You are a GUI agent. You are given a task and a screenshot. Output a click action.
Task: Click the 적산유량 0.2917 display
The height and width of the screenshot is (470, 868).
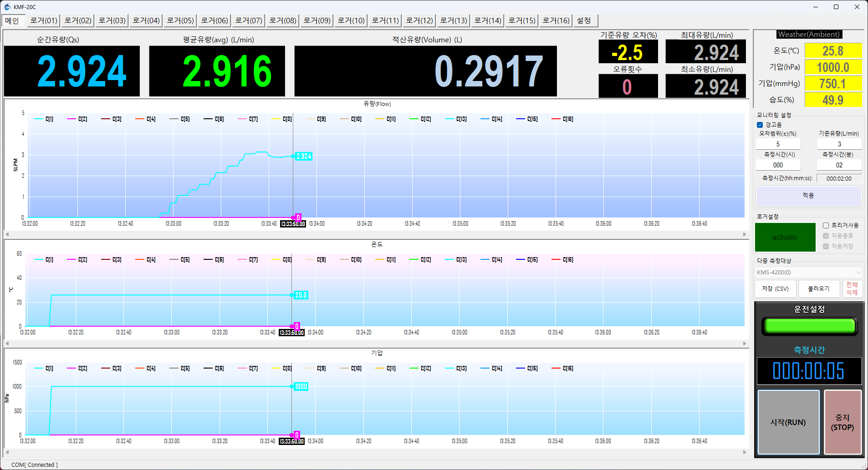(426, 71)
